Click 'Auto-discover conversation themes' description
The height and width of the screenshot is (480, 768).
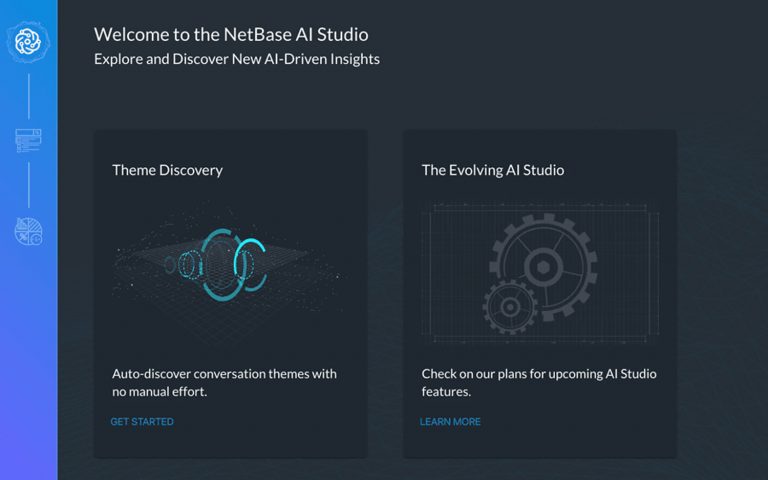(224, 383)
